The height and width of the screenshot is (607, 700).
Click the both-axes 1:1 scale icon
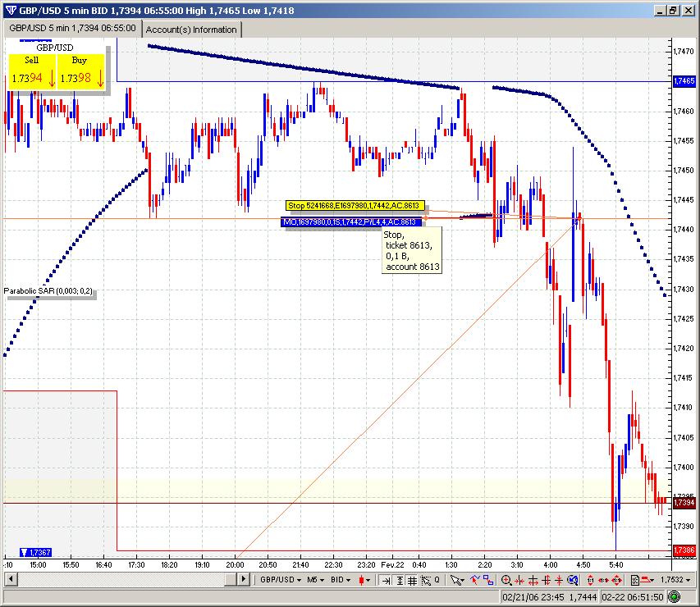tap(617, 580)
